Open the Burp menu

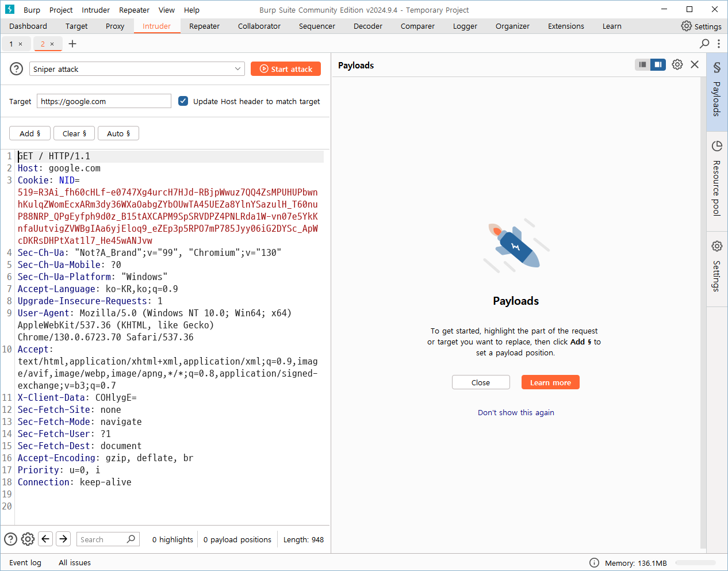32,10
